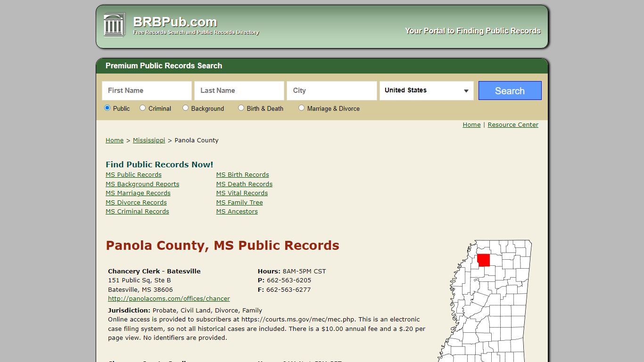Visit the panolacoms.com chancery clerk website link
644x362 pixels.
tap(169, 299)
